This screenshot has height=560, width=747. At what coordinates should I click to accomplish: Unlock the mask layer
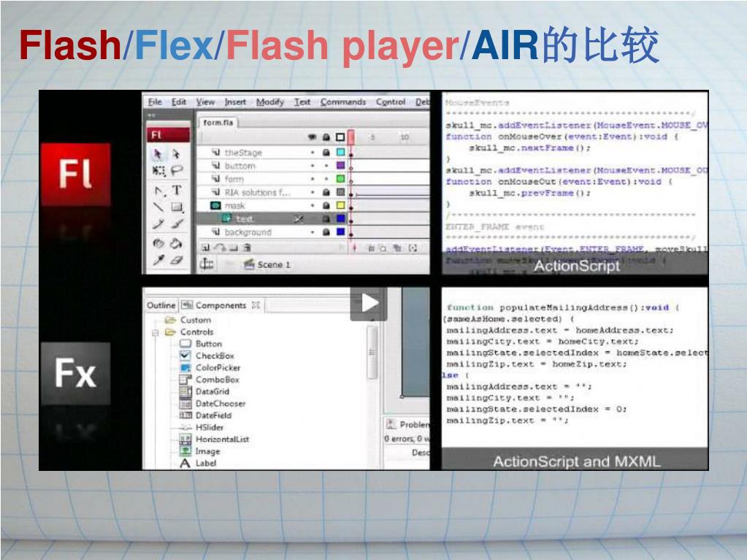click(x=326, y=205)
